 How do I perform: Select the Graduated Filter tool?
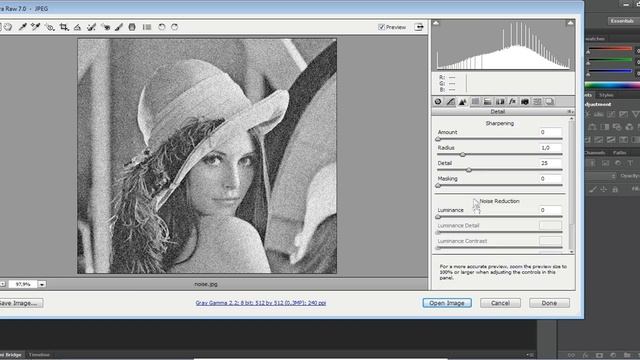tap(132, 27)
